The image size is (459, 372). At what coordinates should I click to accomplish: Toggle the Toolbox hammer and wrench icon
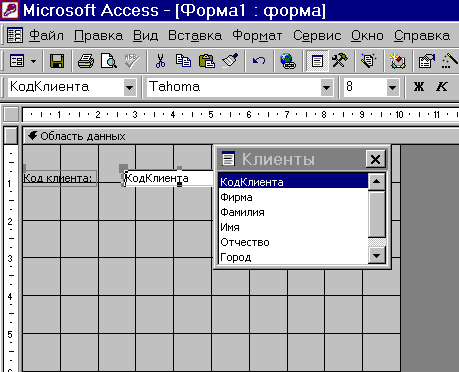coord(340,61)
